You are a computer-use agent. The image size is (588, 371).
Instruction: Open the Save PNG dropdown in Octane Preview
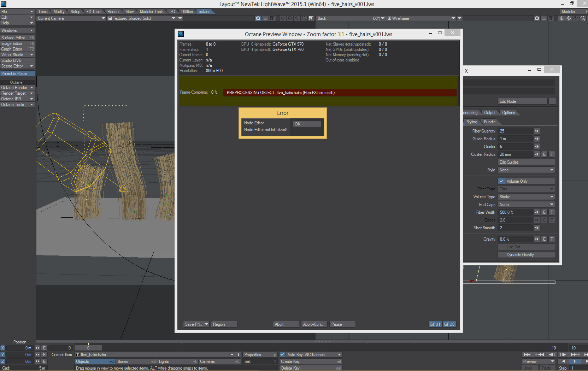[x=196, y=324]
